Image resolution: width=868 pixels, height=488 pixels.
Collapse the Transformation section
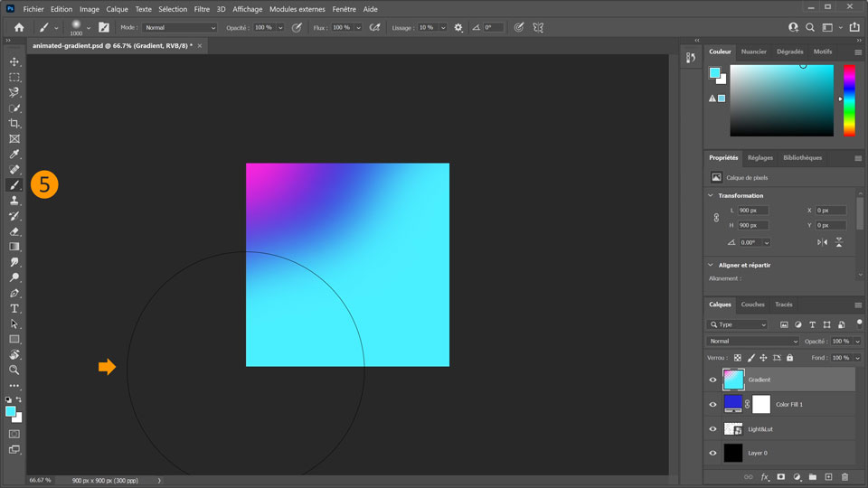coord(711,195)
